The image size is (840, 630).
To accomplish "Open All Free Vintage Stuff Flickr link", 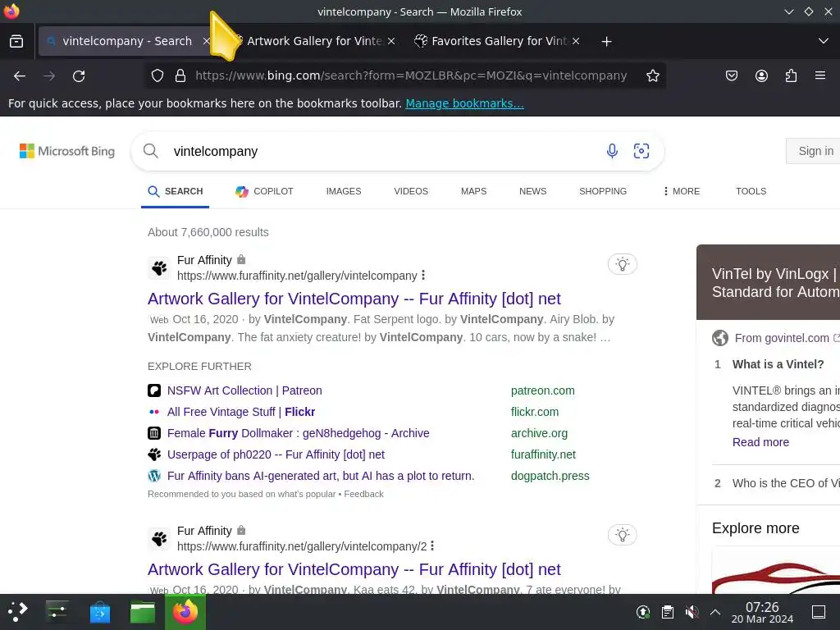I will (x=241, y=412).
